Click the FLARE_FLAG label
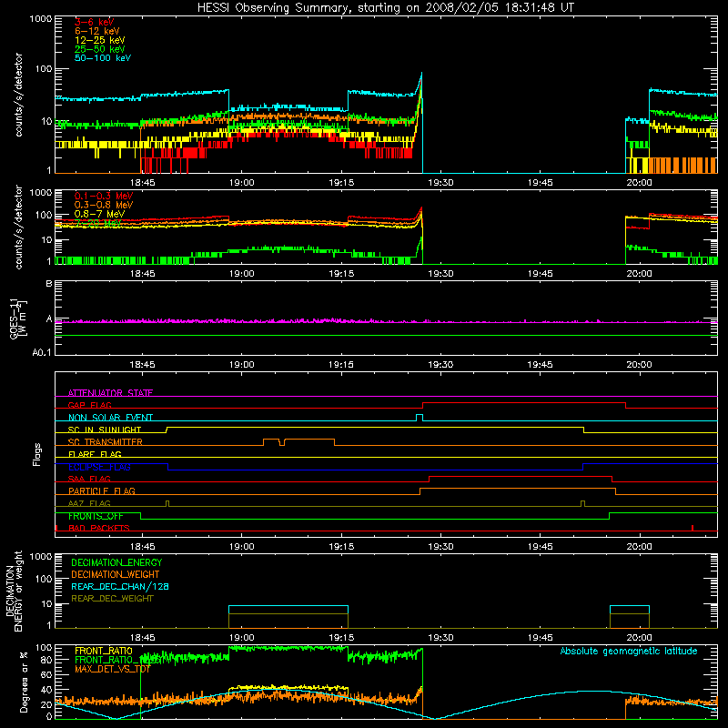The height and width of the screenshot is (728, 728). (95, 454)
